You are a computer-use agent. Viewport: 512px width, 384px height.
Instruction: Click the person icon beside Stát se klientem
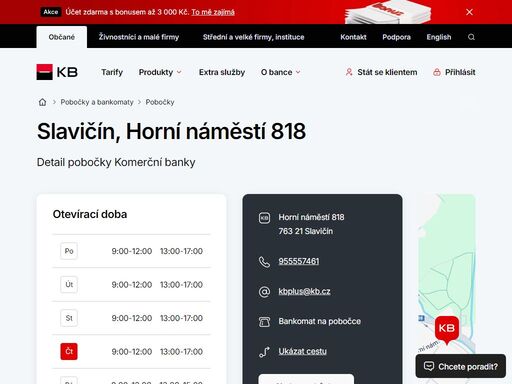point(349,72)
